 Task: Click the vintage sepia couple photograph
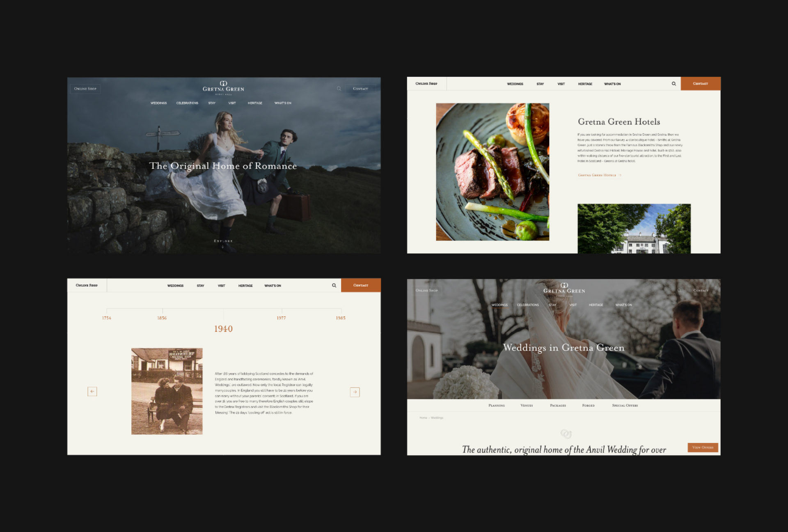click(167, 391)
